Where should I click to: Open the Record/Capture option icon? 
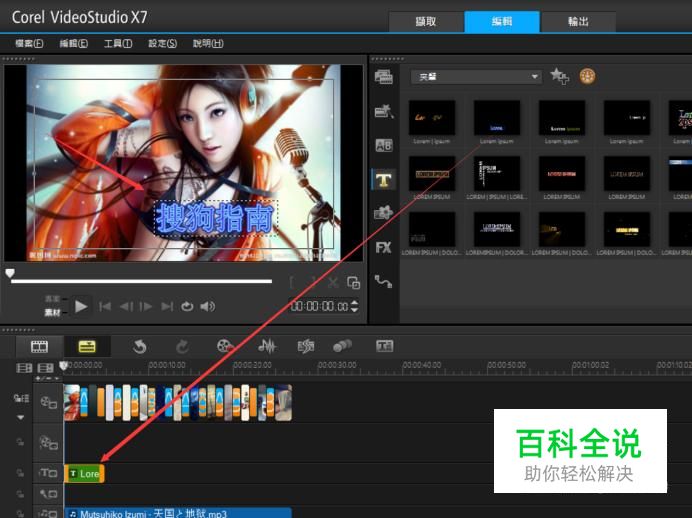pyautogui.click(x=225, y=346)
